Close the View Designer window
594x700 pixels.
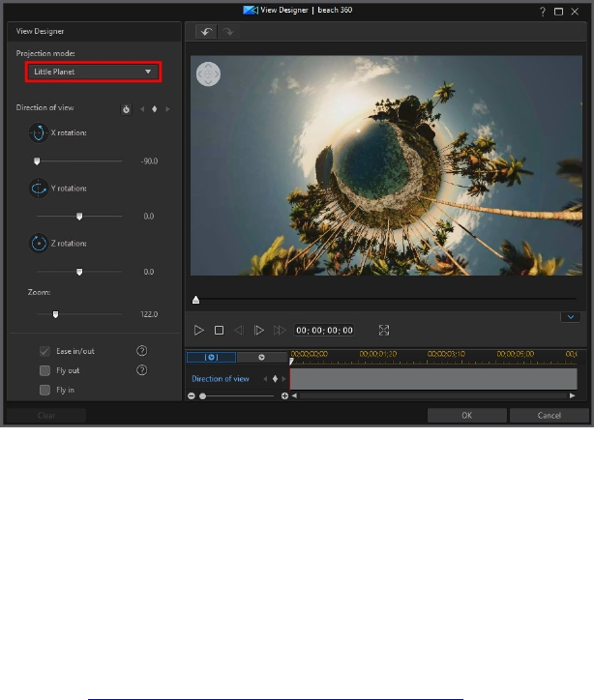click(x=575, y=12)
